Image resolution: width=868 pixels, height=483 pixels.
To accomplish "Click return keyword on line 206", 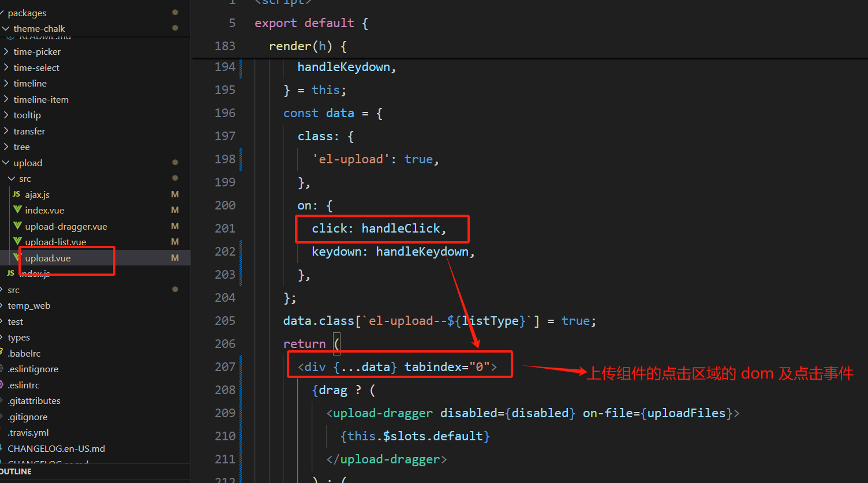I will 304,344.
